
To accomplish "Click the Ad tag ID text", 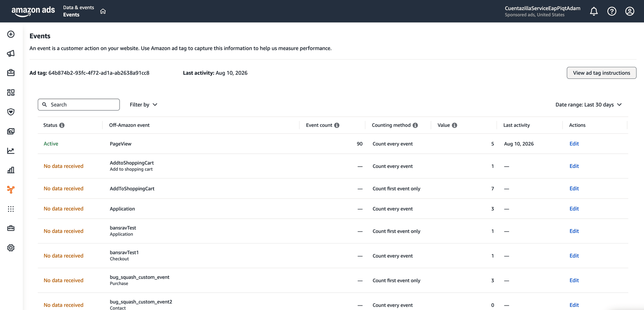I will pos(99,73).
